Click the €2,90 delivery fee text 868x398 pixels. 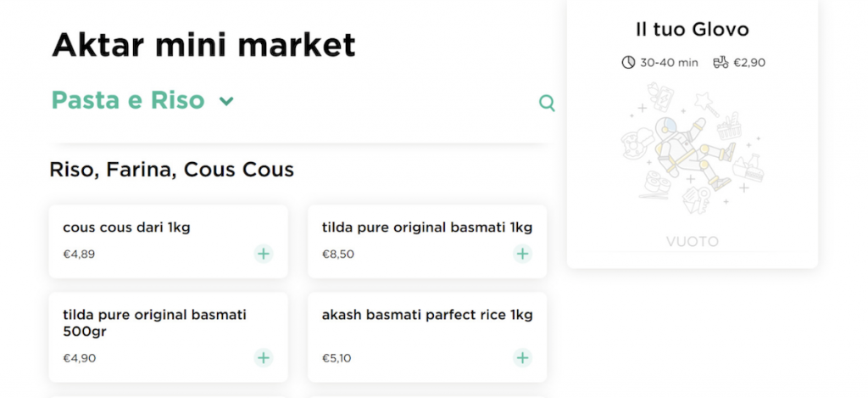coord(749,62)
